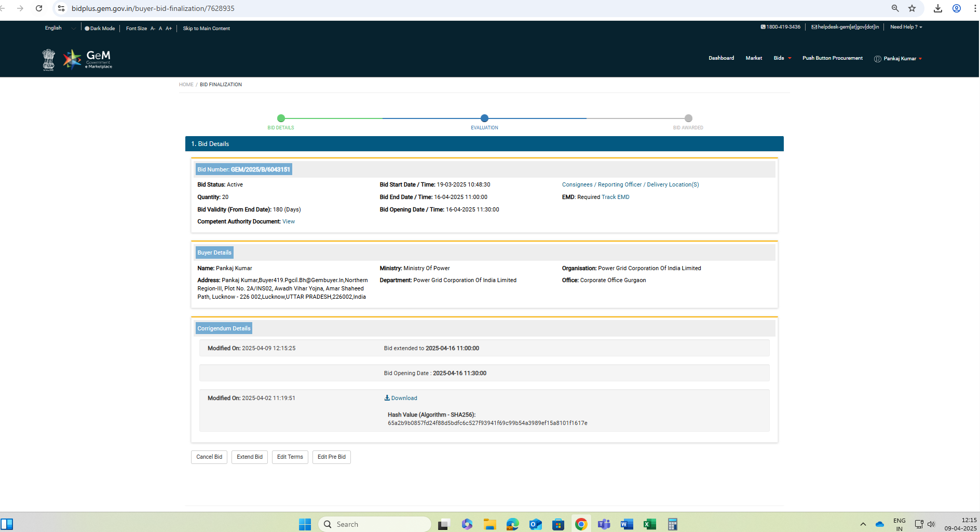Click the Edit Pre Bid button
The image size is (980, 532).
(x=332, y=457)
